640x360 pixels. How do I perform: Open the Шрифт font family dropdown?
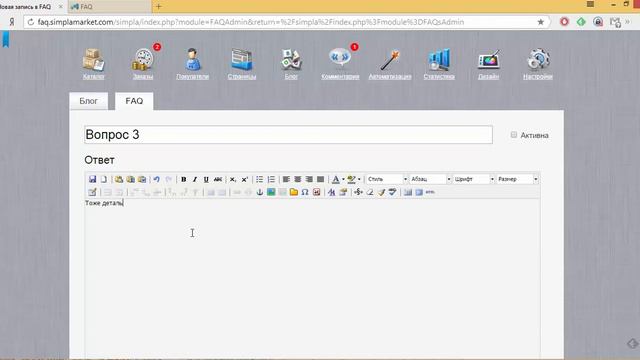coord(474,179)
